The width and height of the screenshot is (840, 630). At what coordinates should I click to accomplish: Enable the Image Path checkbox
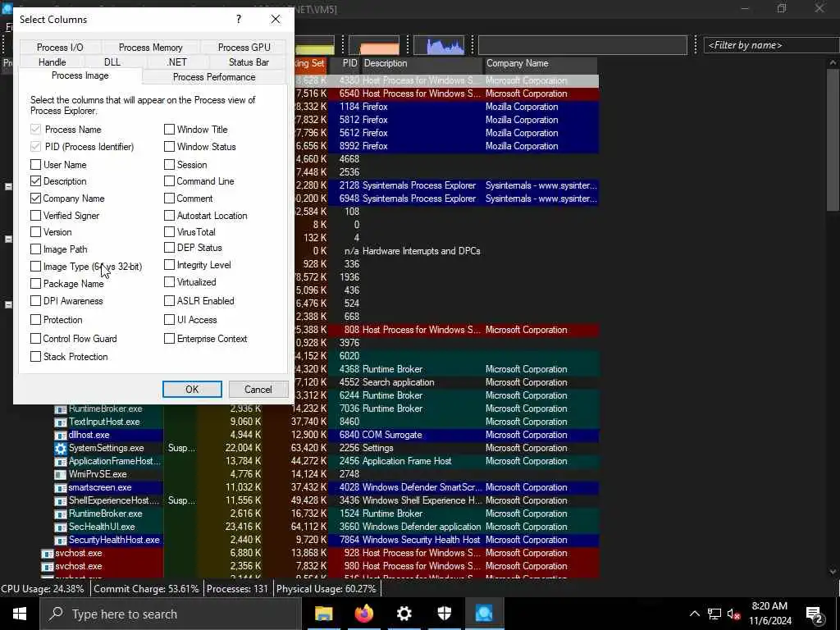tap(36, 249)
